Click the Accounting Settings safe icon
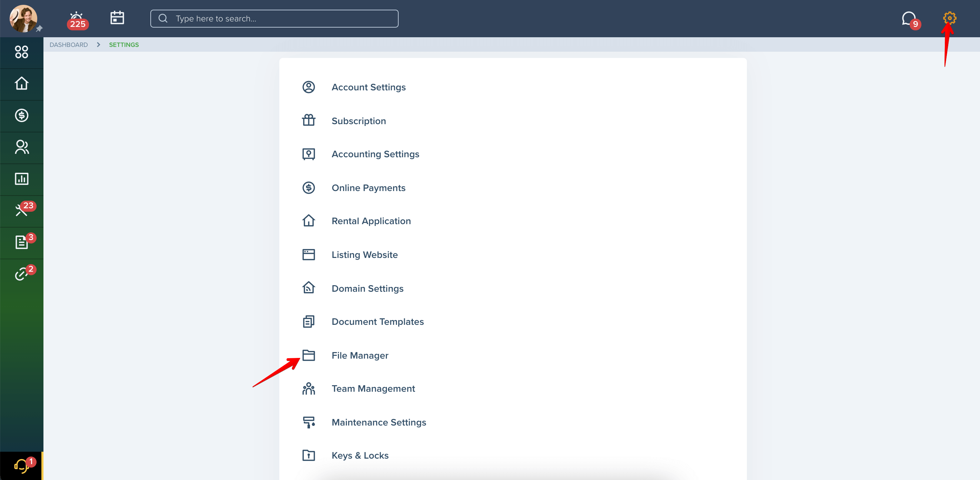The height and width of the screenshot is (480, 980). tap(309, 154)
